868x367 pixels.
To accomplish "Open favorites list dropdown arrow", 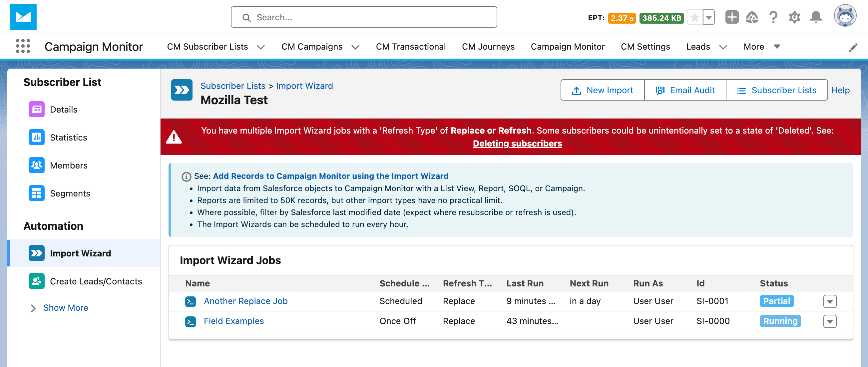I will tap(708, 17).
